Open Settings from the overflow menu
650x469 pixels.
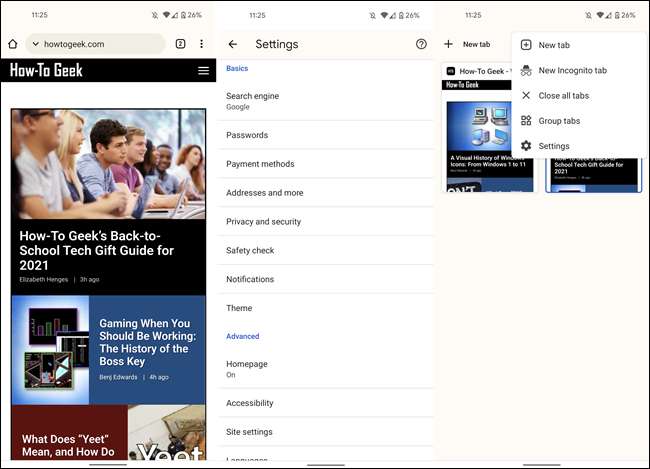tap(554, 146)
